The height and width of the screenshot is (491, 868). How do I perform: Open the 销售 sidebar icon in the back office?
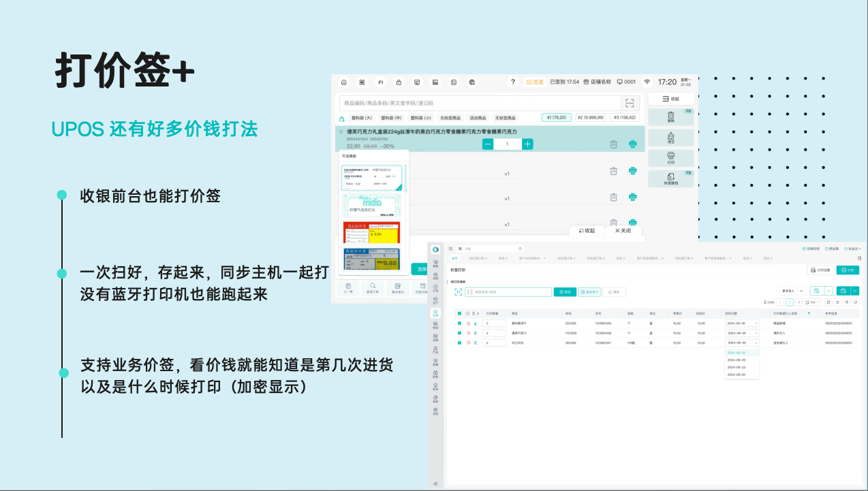click(x=435, y=263)
